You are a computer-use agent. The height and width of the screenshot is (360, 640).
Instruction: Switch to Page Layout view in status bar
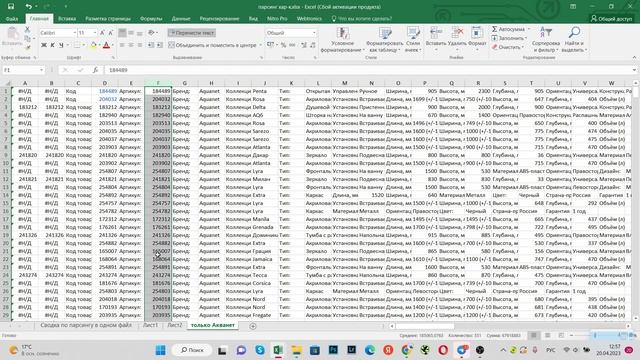(547, 335)
